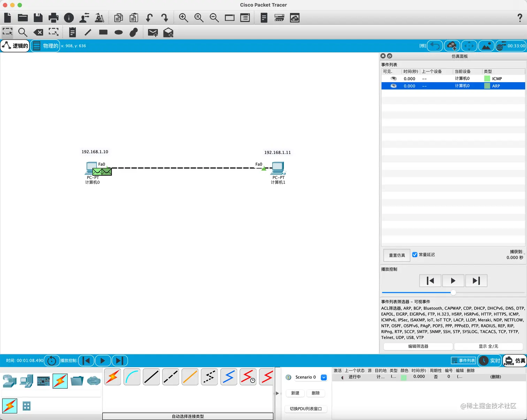Image resolution: width=527 pixels, height=420 pixels.
Task: Click the 时间(秒) column header in 事件列表
Action: [411, 71]
